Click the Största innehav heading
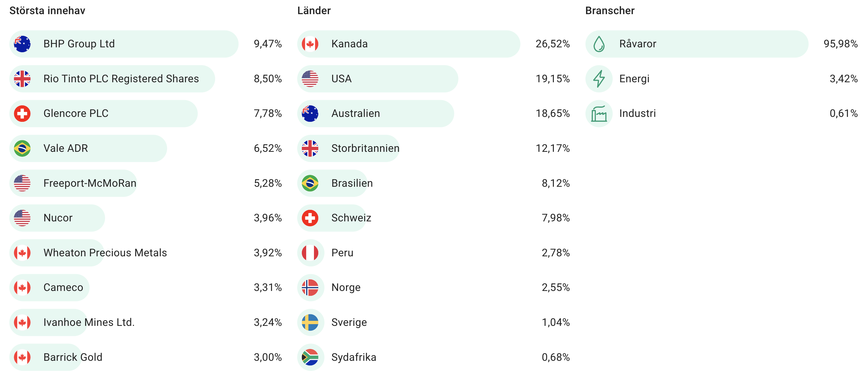 tap(47, 11)
